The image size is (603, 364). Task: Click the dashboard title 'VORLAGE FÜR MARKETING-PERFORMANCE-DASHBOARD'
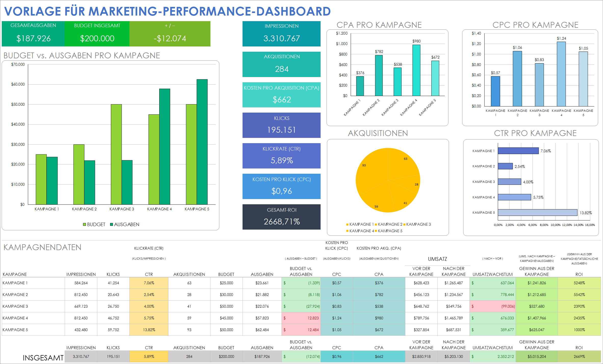167,11
